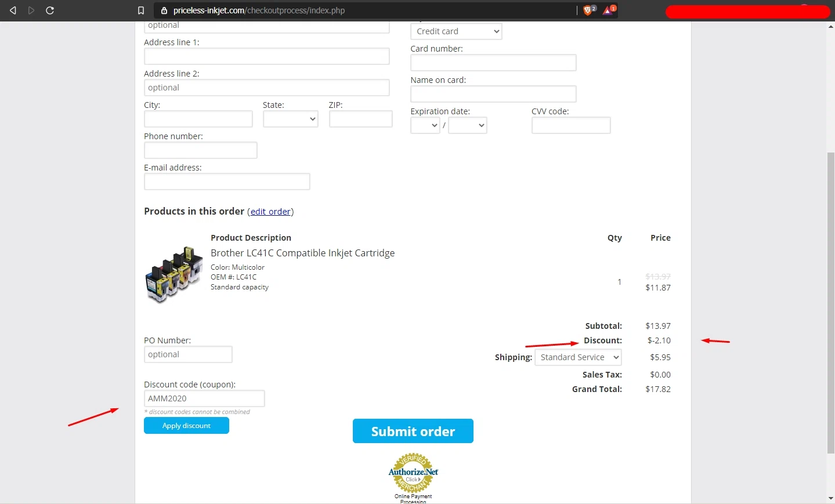Focus the ZIP input field
Image resolution: width=835 pixels, height=504 pixels.
click(x=361, y=119)
